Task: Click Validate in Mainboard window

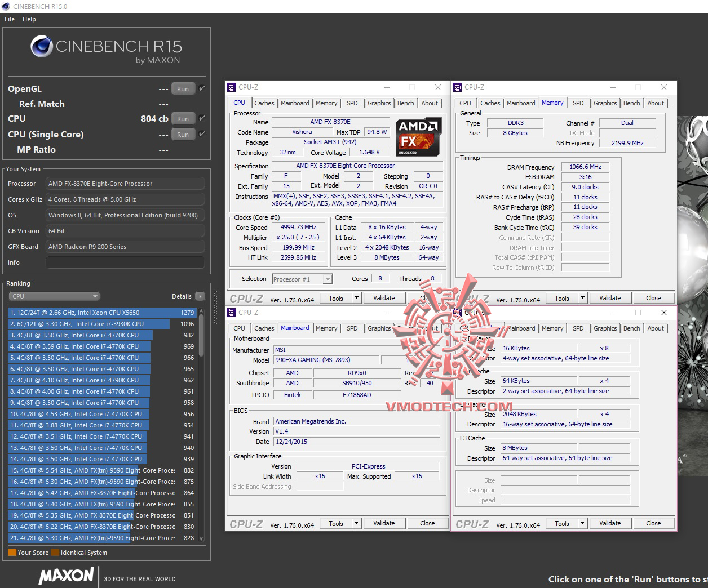Action: click(x=384, y=523)
